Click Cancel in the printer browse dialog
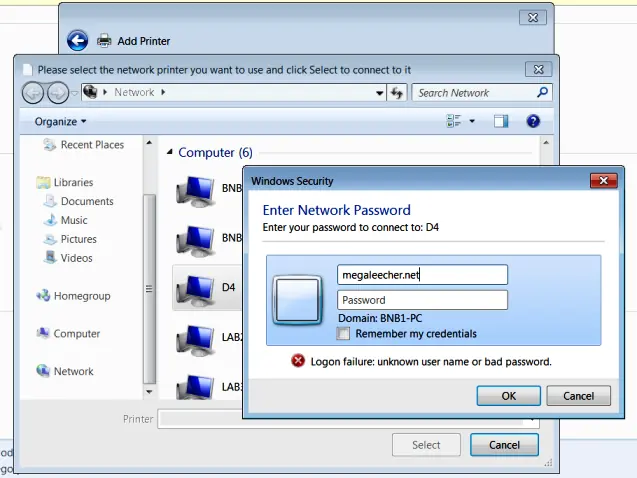 pos(504,445)
